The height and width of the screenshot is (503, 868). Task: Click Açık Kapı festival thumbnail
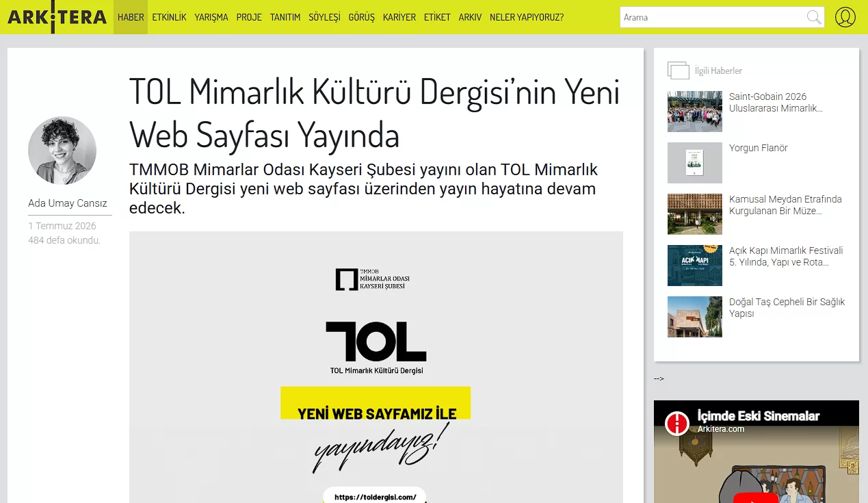[695, 266]
